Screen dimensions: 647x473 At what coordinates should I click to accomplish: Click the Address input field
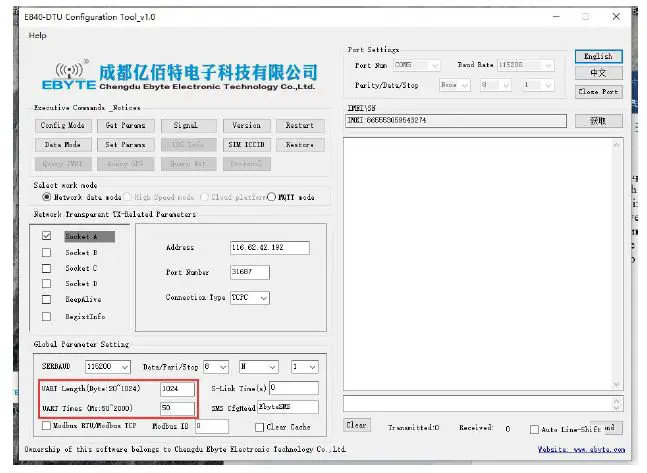tap(270, 248)
